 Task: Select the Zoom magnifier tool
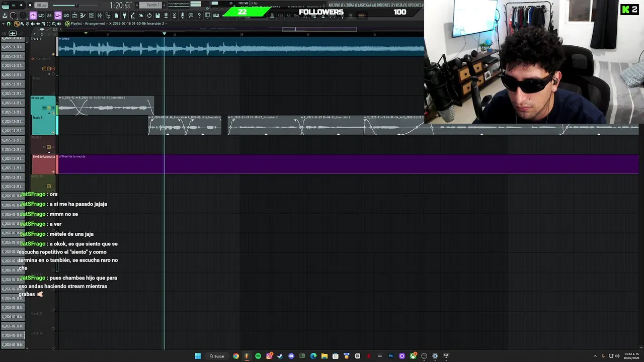54,24
